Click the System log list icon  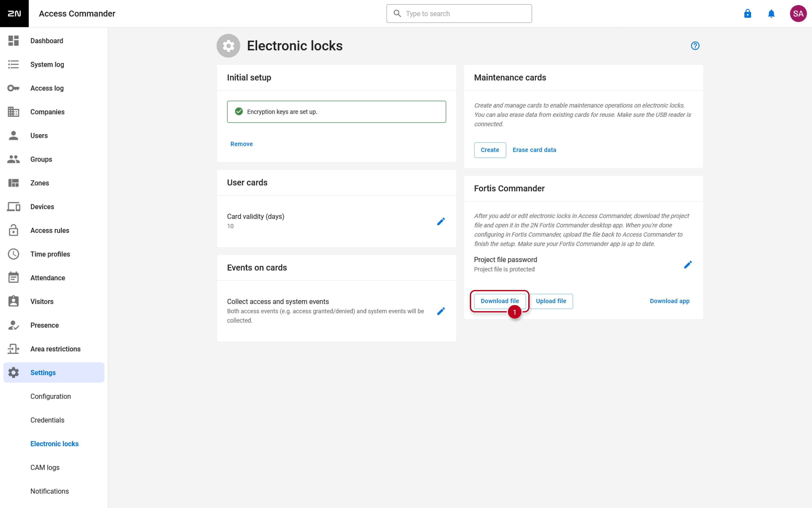tap(13, 64)
